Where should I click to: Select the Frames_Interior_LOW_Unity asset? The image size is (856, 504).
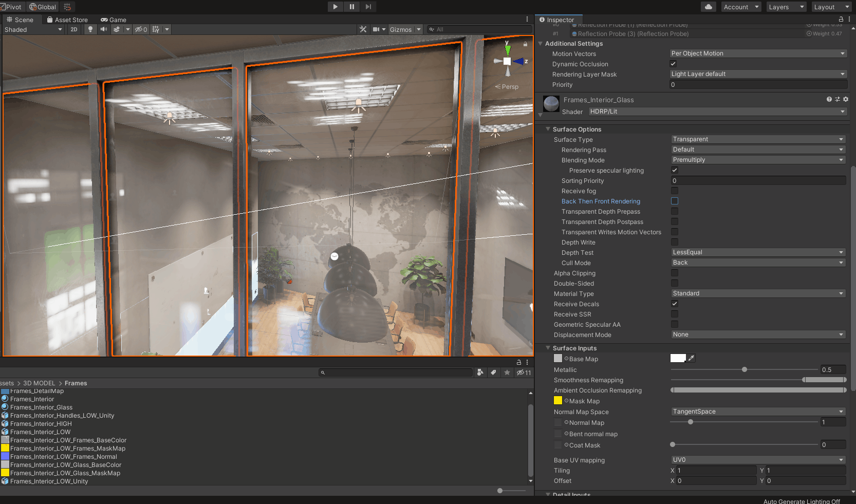(x=49, y=481)
